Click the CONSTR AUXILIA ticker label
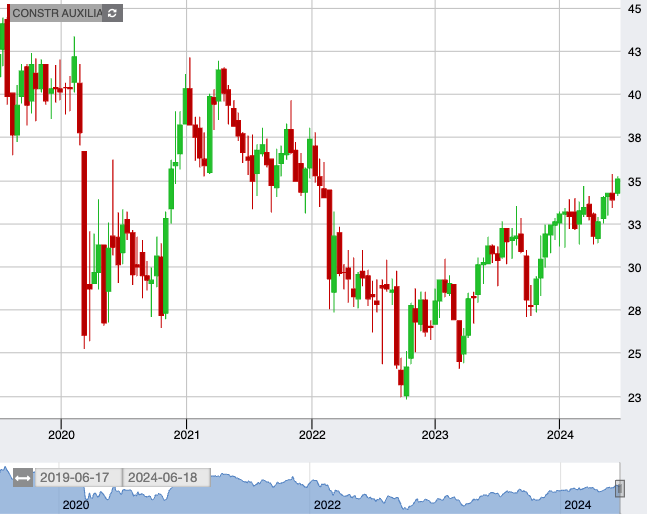The image size is (648, 518). pos(57,13)
